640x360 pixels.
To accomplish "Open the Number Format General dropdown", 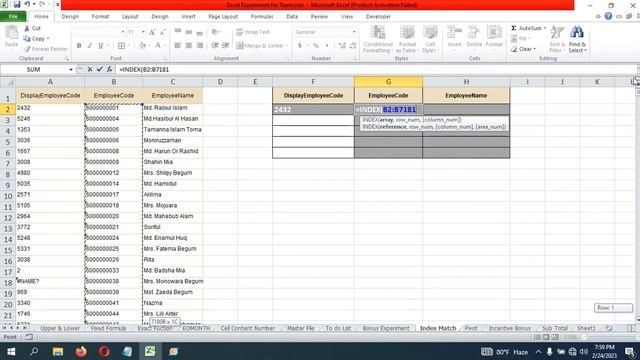I will pos(354,32).
